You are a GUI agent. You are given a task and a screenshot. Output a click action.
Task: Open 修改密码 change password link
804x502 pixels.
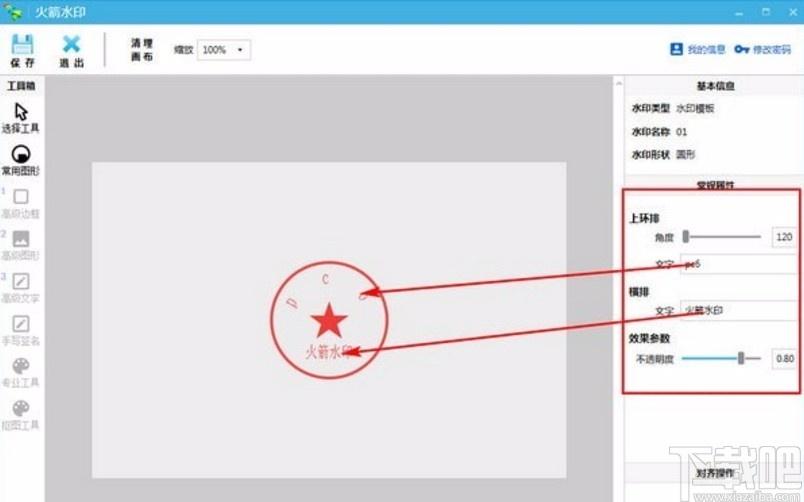click(762, 49)
